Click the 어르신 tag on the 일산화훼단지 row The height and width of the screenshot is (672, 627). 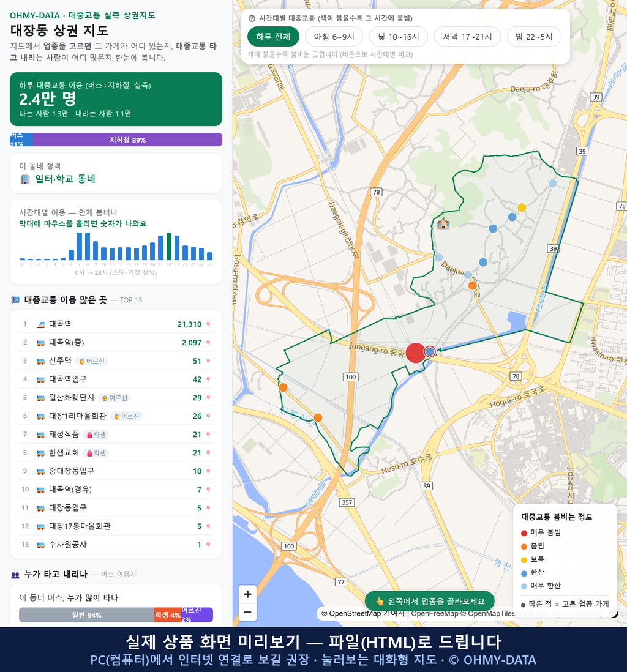click(114, 398)
